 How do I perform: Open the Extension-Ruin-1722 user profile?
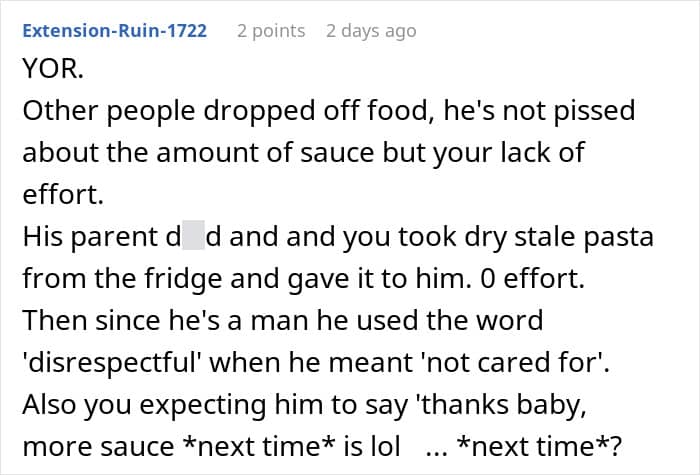114,31
